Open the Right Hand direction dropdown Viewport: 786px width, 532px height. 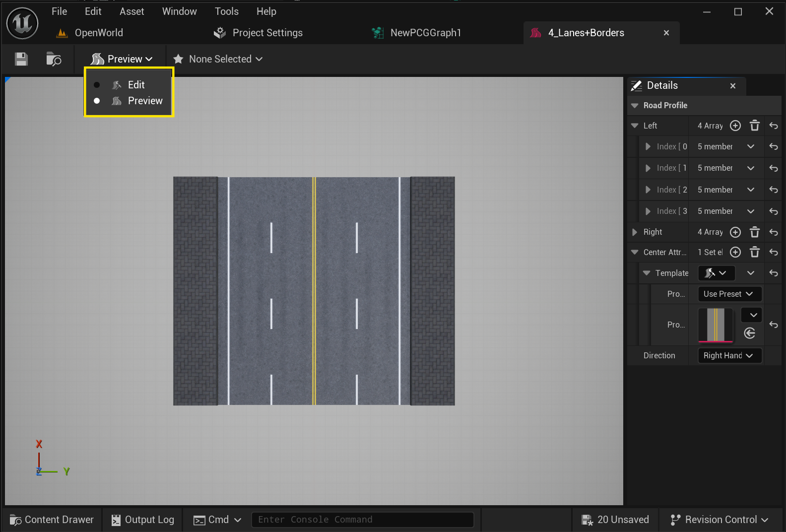tap(729, 355)
